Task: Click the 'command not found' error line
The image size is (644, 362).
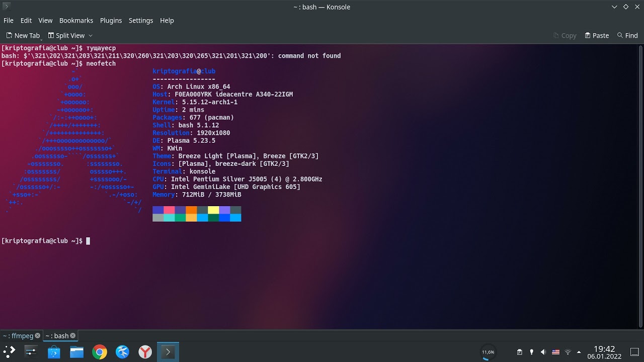Action: [x=171, y=56]
